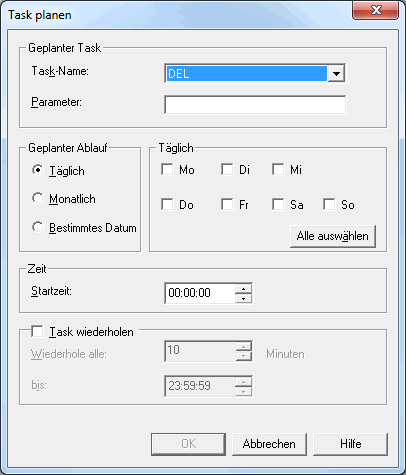Open Hilfe for this dialog
Viewport: 406px width, 475px height.
tap(350, 444)
